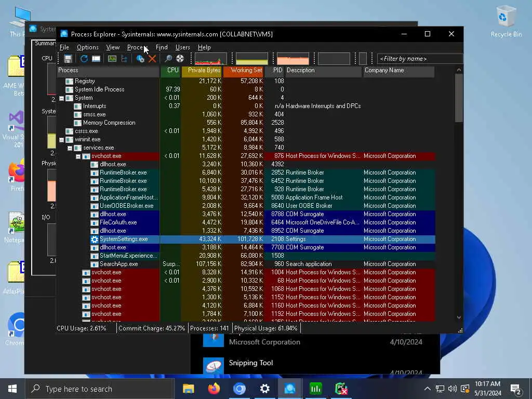This screenshot has width=532, height=399.
Task: Select the ApplicationFrameHost row
Action: (x=246, y=197)
